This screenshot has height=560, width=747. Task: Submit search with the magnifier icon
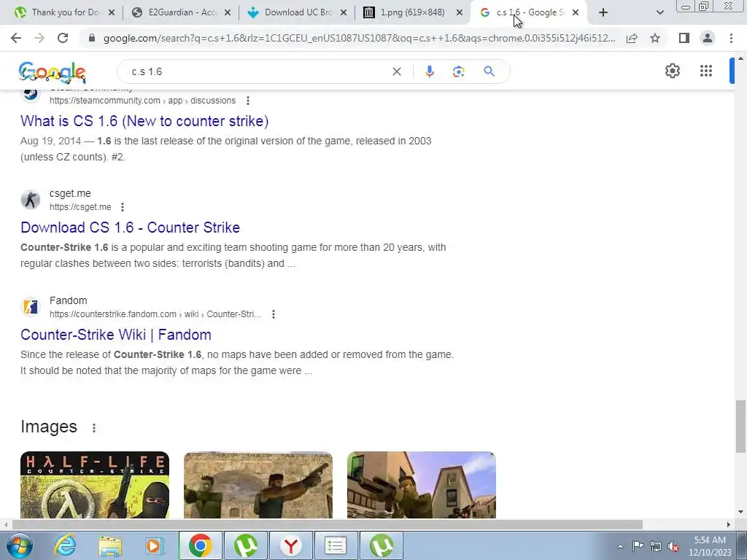point(489,71)
